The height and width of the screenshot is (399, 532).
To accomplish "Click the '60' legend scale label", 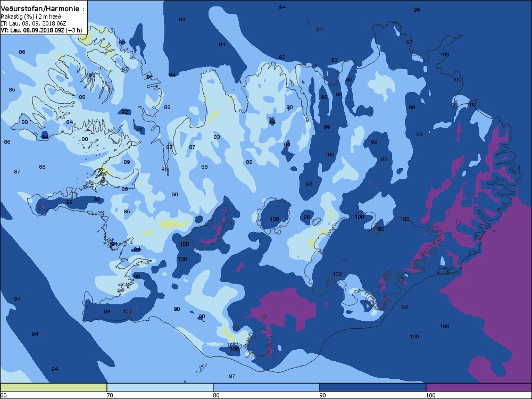I will [x=3, y=395].
